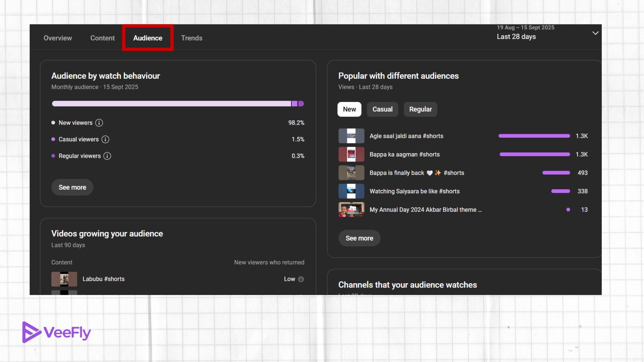Expand the Last 28 days date range selector
Viewport: 644px width, 362px height.
pos(595,33)
